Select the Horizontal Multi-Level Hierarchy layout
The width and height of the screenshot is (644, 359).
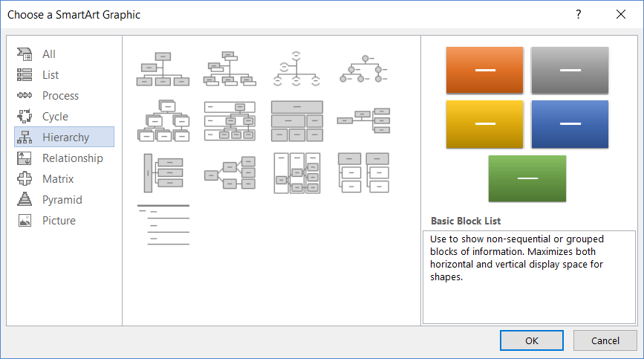(x=163, y=173)
